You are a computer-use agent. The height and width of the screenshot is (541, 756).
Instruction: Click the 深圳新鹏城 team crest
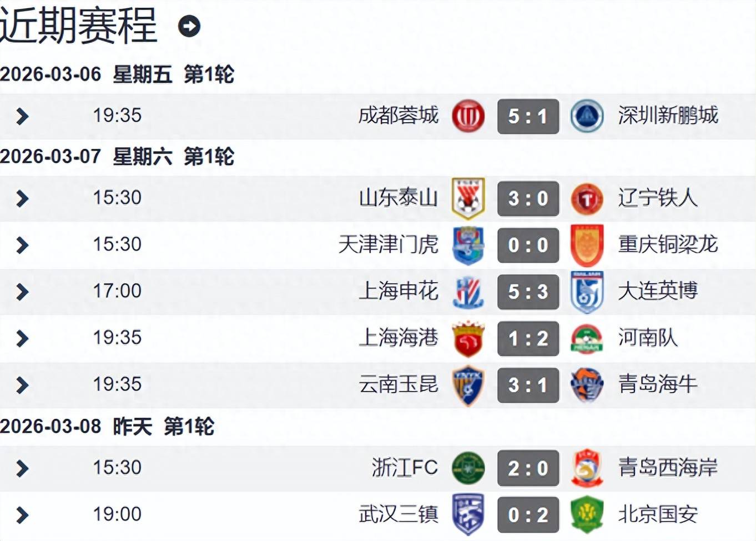[587, 116]
